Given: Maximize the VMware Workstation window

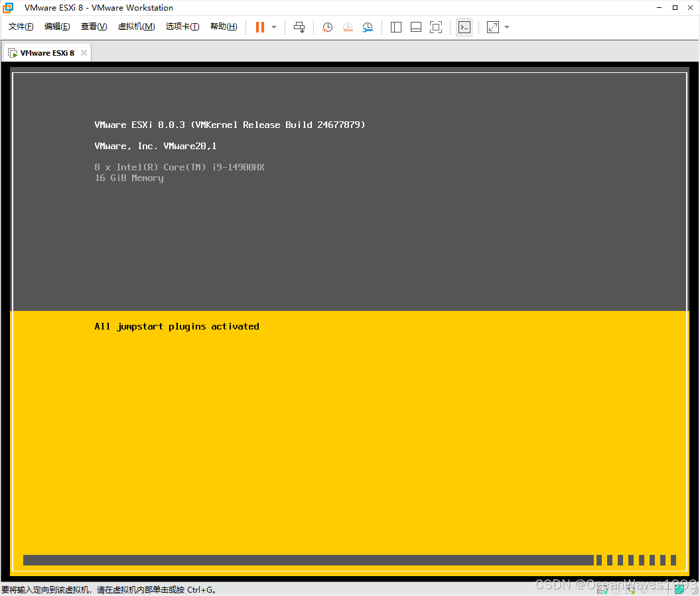Looking at the screenshot, I should click(675, 7).
